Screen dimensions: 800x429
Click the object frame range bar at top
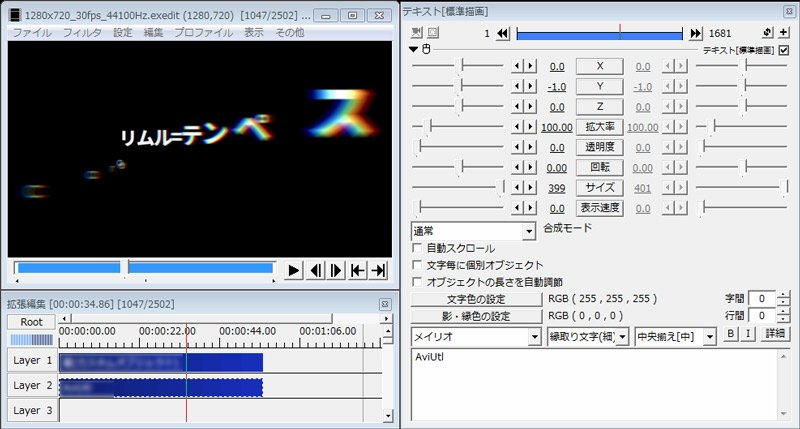click(x=599, y=34)
